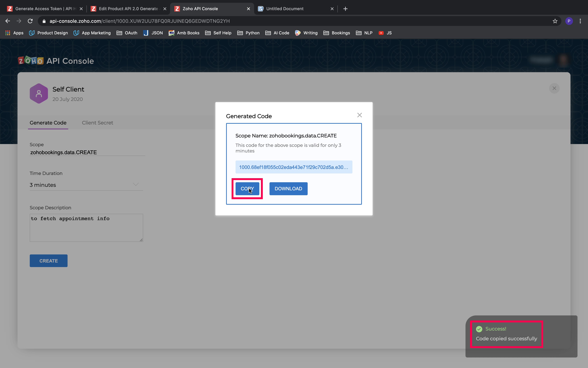Open the JS YouTube bookmark
This screenshot has width=588, height=368.
(x=385, y=33)
